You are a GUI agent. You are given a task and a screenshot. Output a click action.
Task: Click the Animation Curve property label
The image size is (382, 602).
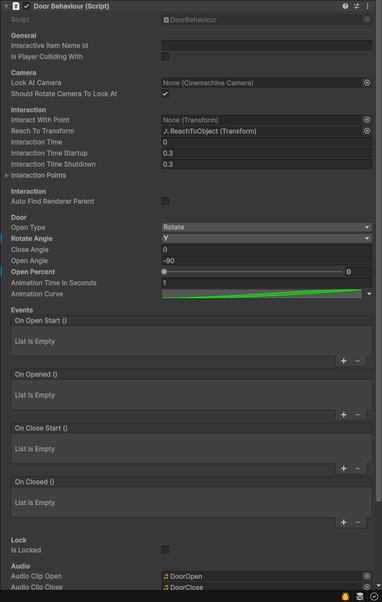coord(37,294)
